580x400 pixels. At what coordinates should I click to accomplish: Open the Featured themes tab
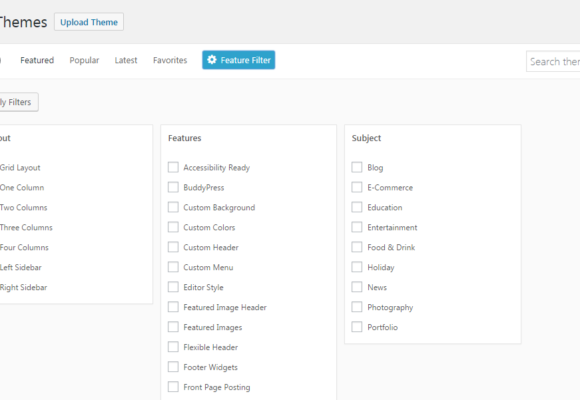(x=37, y=60)
